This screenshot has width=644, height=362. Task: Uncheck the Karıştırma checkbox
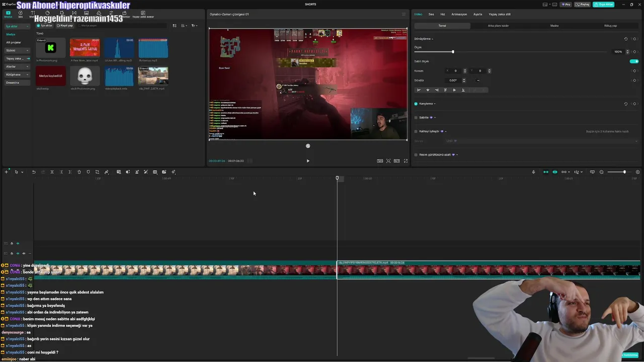(x=416, y=104)
